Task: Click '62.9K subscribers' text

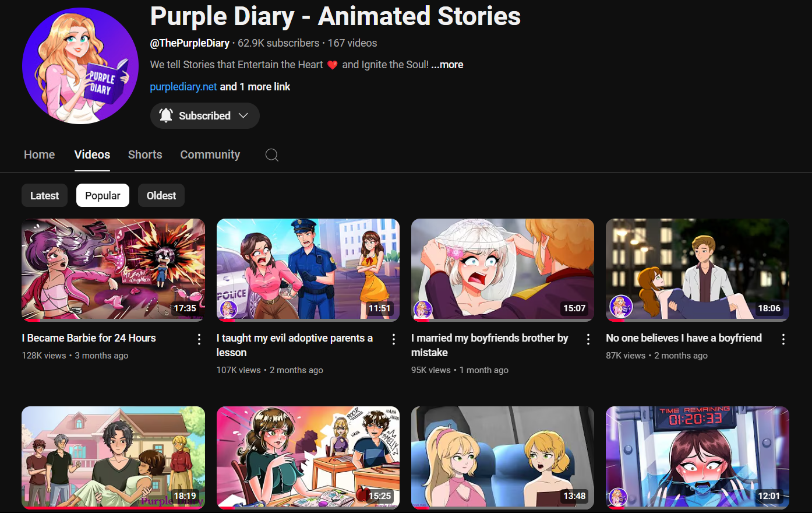Action: [278, 43]
